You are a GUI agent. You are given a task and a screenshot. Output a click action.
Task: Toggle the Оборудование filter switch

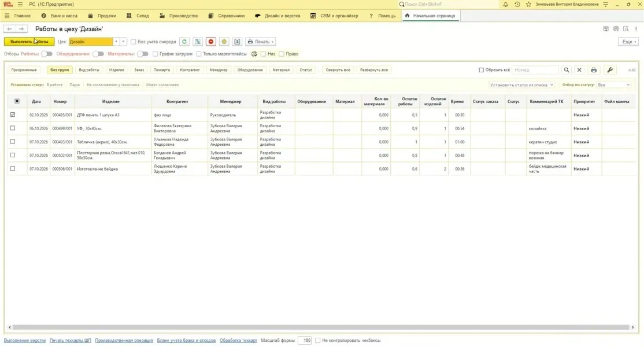click(x=98, y=54)
